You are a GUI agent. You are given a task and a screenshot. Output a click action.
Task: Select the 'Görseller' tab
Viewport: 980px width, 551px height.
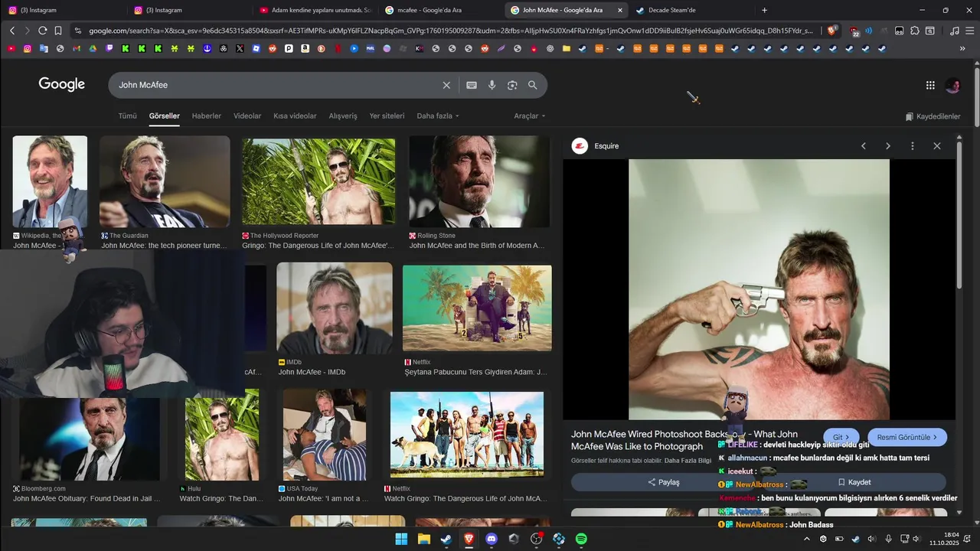click(165, 116)
